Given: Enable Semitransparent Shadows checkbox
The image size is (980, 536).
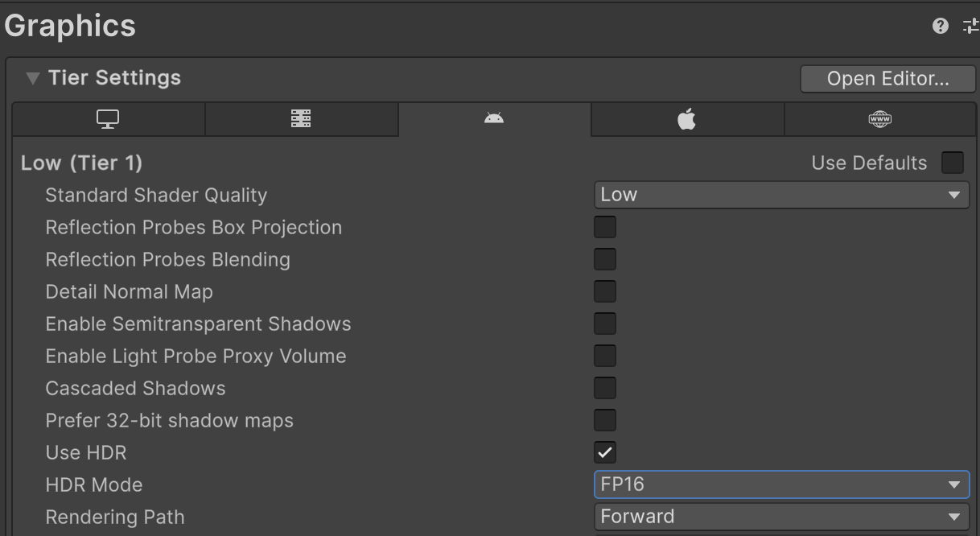Looking at the screenshot, I should click(x=604, y=324).
